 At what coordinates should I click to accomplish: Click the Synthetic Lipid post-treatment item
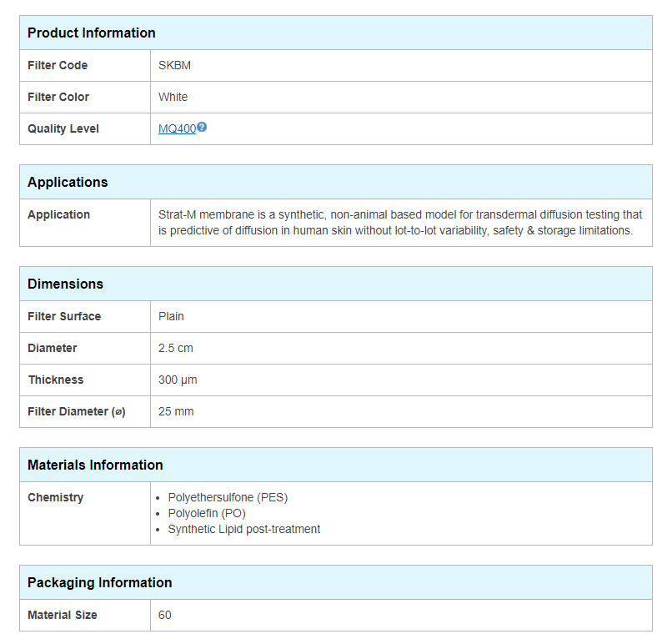click(243, 530)
